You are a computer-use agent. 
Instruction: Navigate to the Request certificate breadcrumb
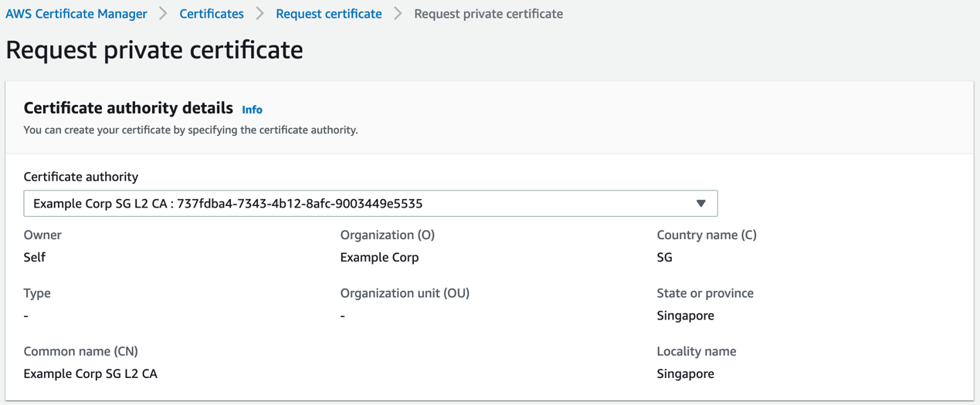tap(329, 14)
